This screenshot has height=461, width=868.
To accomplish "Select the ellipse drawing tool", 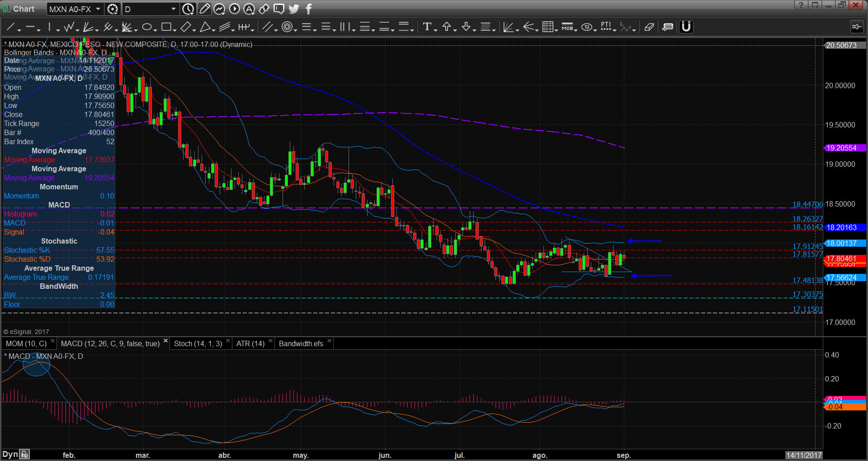I will (x=147, y=27).
